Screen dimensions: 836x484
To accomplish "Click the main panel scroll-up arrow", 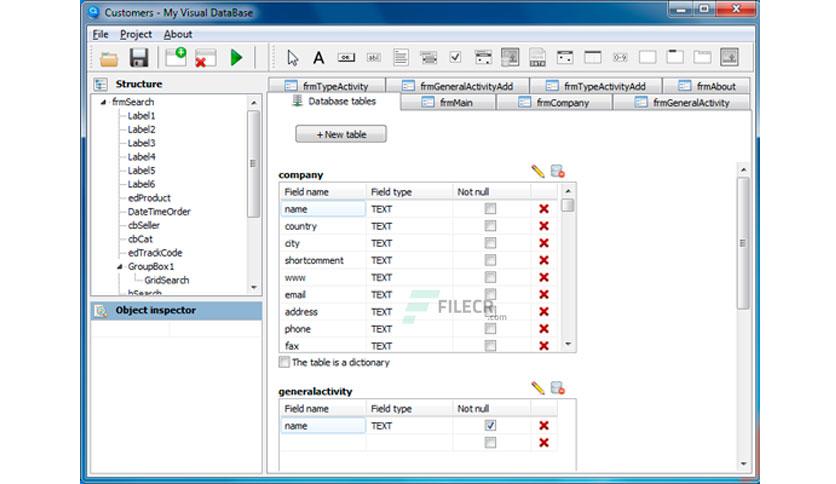I will click(743, 170).
